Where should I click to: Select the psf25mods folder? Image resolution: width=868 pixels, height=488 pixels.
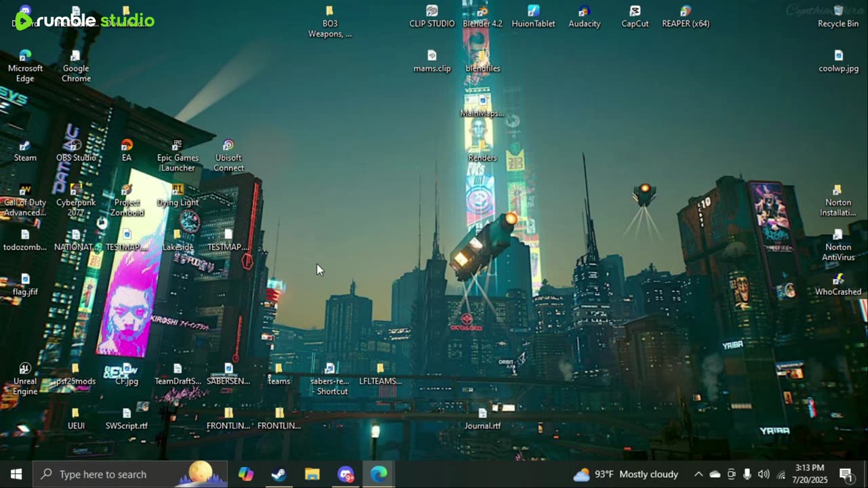(x=76, y=374)
